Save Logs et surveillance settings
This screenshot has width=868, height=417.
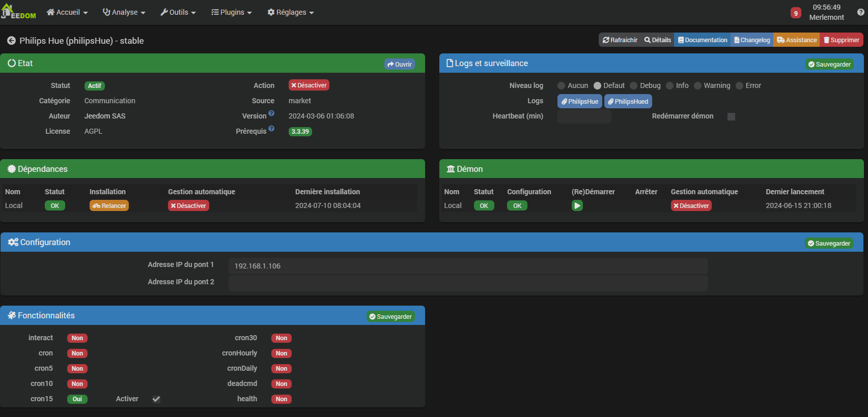(x=829, y=65)
